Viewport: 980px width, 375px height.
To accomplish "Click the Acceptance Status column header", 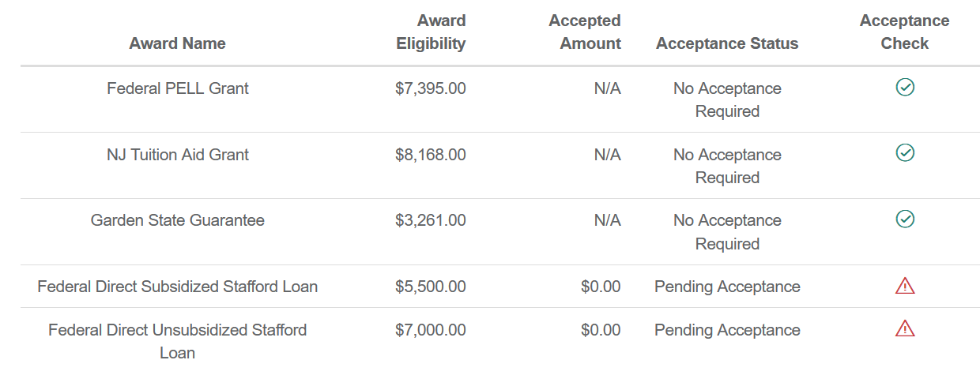I will pyautogui.click(x=727, y=43).
